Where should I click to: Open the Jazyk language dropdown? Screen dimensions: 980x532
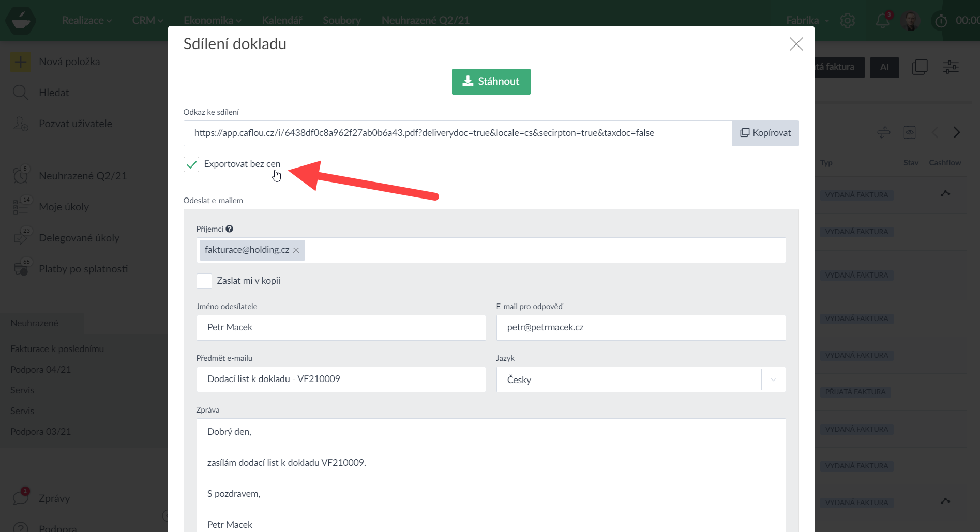[x=640, y=379]
